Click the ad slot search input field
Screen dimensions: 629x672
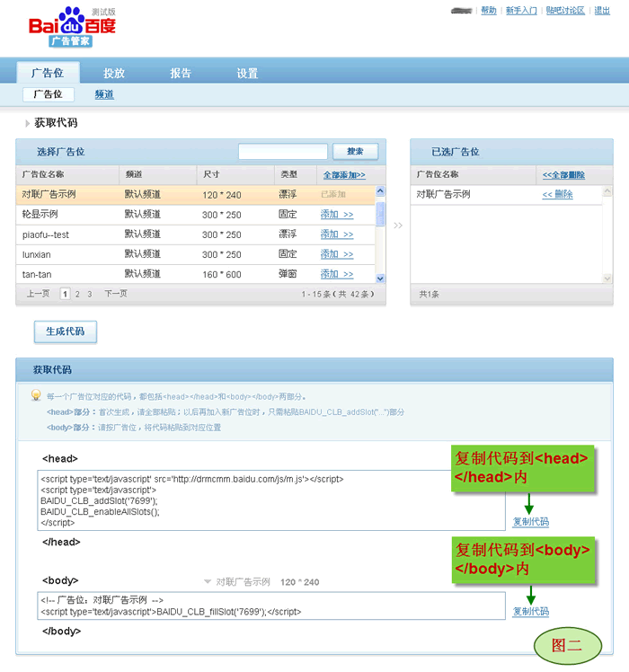(283, 152)
